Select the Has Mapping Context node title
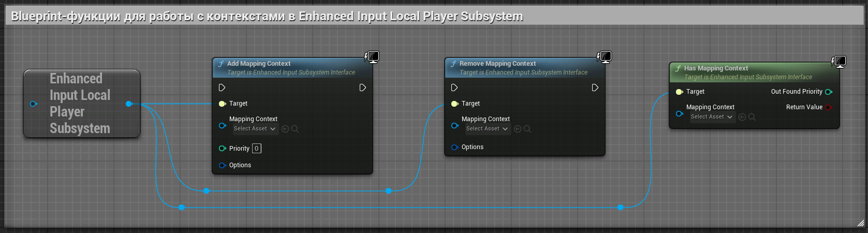868x233 pixels. tap(716, 68)
